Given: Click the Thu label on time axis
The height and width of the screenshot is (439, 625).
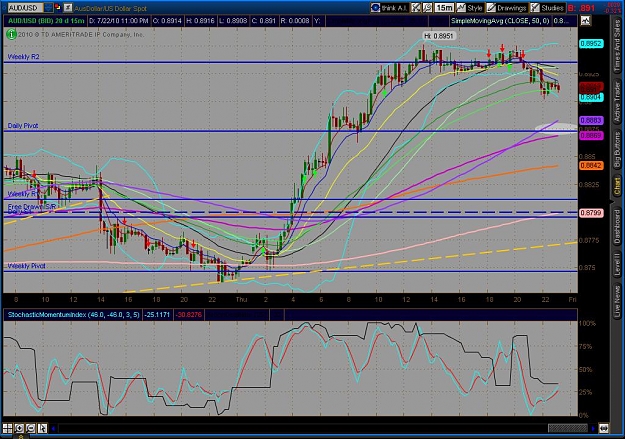Looking at the screenshot, I should click(x=241, y=299).
